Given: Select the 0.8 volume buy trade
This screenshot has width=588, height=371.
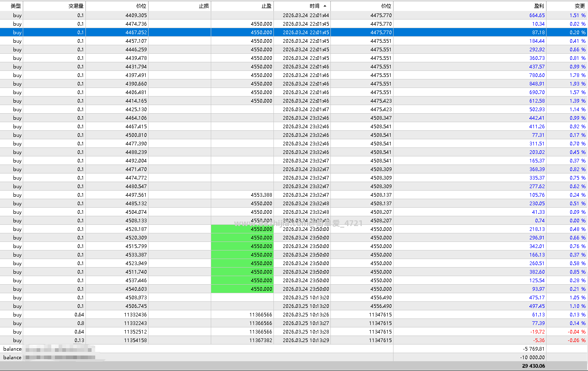Looking at the screenshot, I should 294,323.
